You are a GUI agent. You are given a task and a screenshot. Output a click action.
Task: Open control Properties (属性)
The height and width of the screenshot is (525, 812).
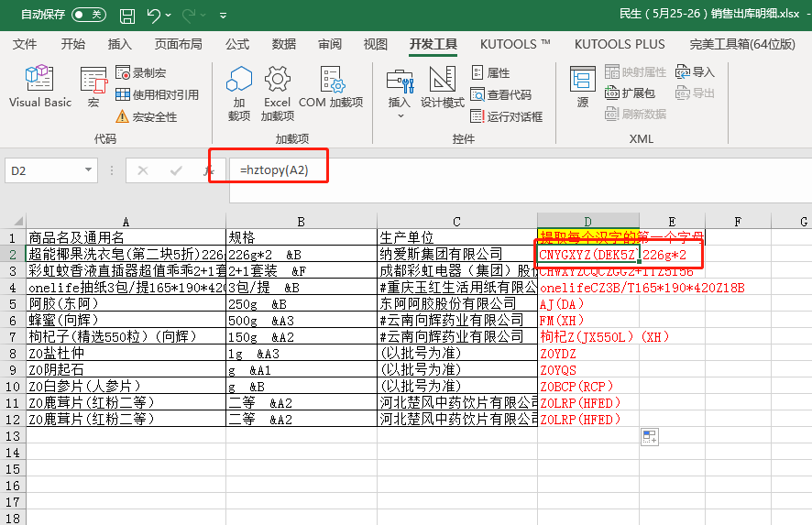click(491, 73)
